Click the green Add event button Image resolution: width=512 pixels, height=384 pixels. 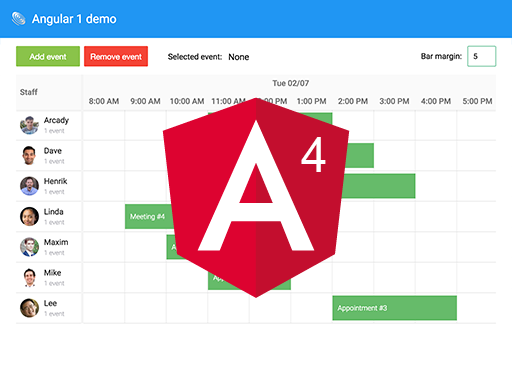(x=48, y=56)
